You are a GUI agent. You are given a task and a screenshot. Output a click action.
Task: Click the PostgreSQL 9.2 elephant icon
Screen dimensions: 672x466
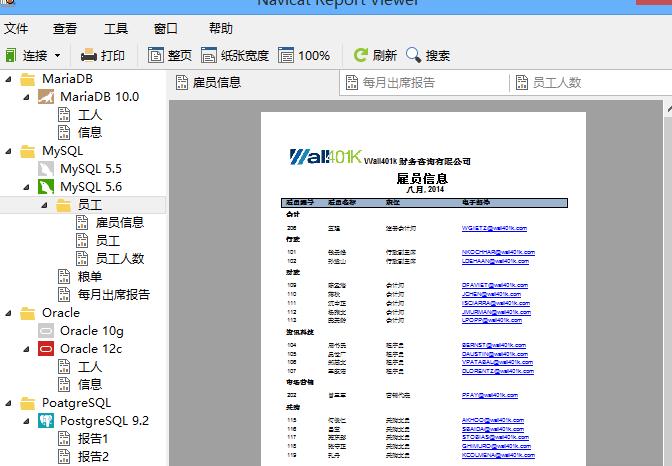[x=46, y=421]
